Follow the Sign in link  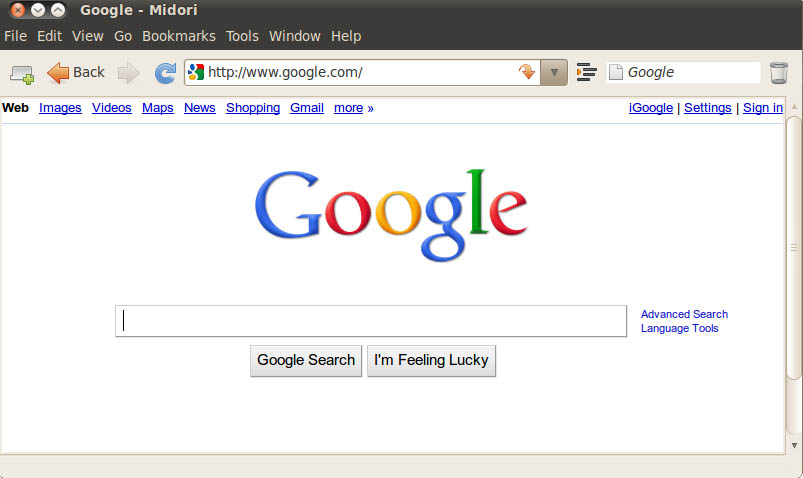click(x=763, y=108)
